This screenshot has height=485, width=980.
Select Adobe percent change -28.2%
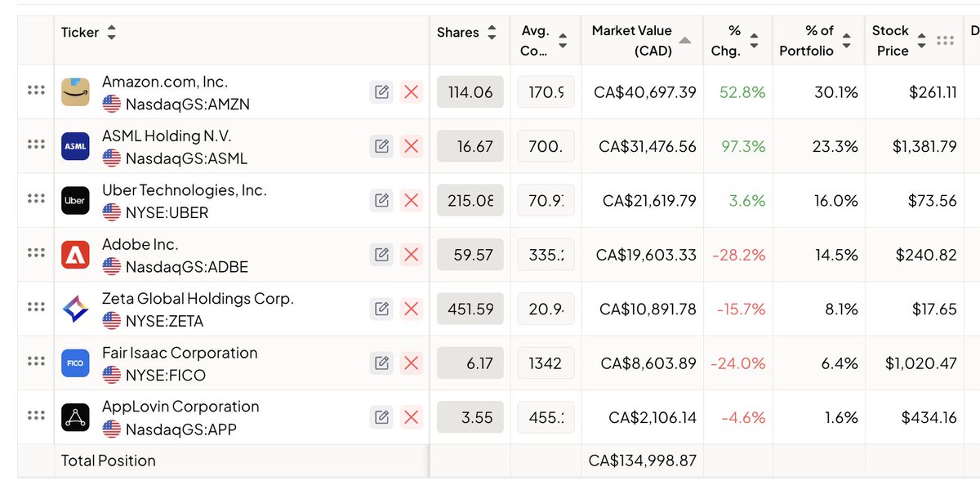[x=739, y=255]
